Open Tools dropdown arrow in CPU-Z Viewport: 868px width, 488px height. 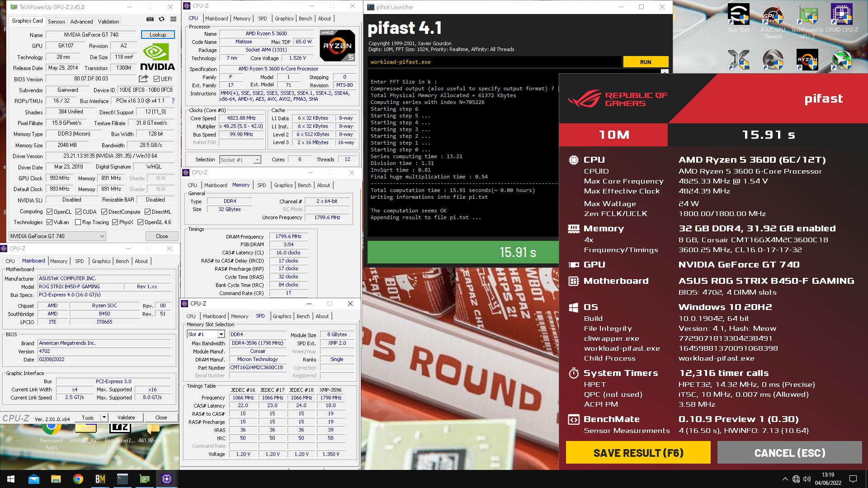pyautogui.click(x=104, y=418)
